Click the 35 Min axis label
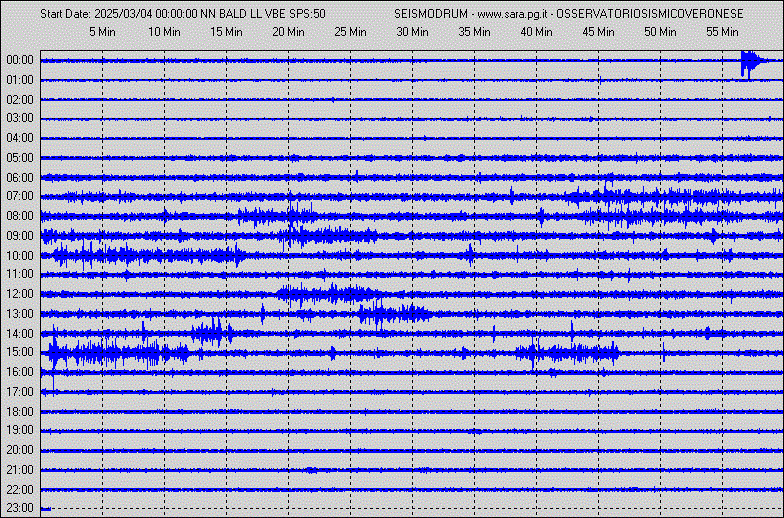The image size is (784, 518). pyautogui.click(x=474, y=32)
